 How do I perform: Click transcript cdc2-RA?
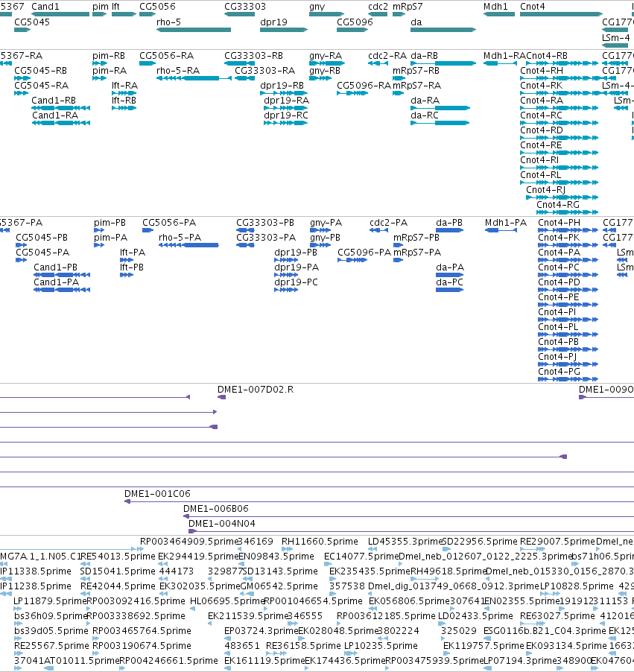[x=387, y=56]
